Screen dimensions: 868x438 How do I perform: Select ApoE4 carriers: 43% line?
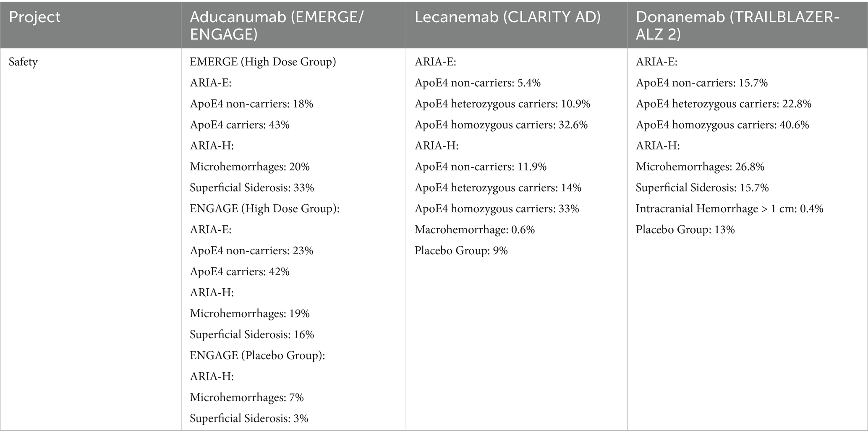pos(240,125)
